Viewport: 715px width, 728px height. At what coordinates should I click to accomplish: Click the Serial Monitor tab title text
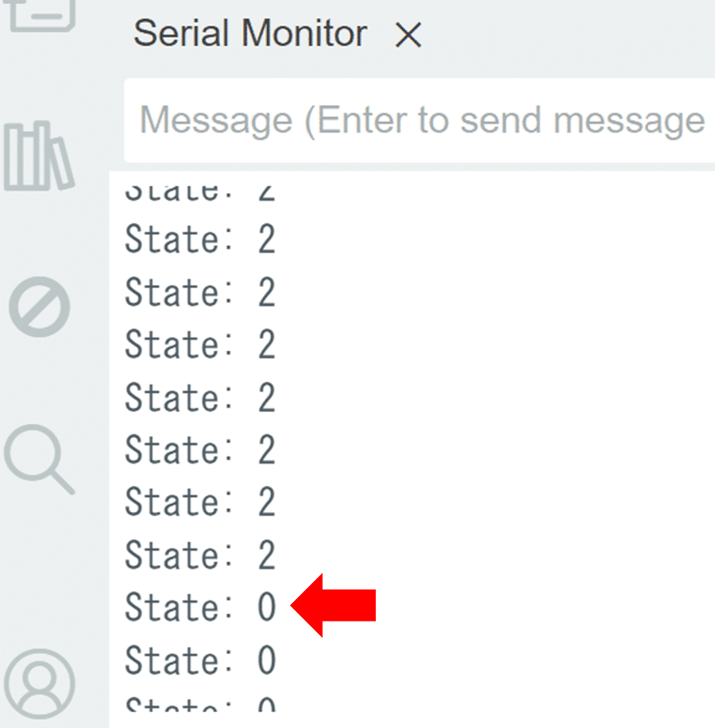(x=250, y=33)
